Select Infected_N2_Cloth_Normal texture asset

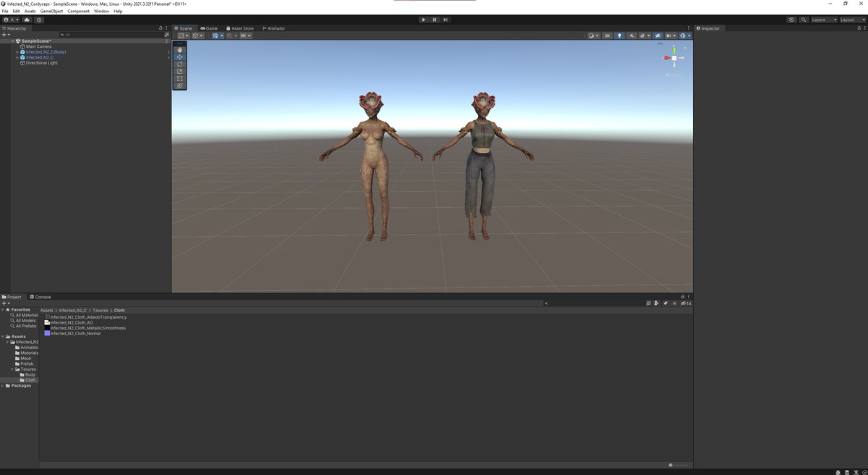(72, 333)
